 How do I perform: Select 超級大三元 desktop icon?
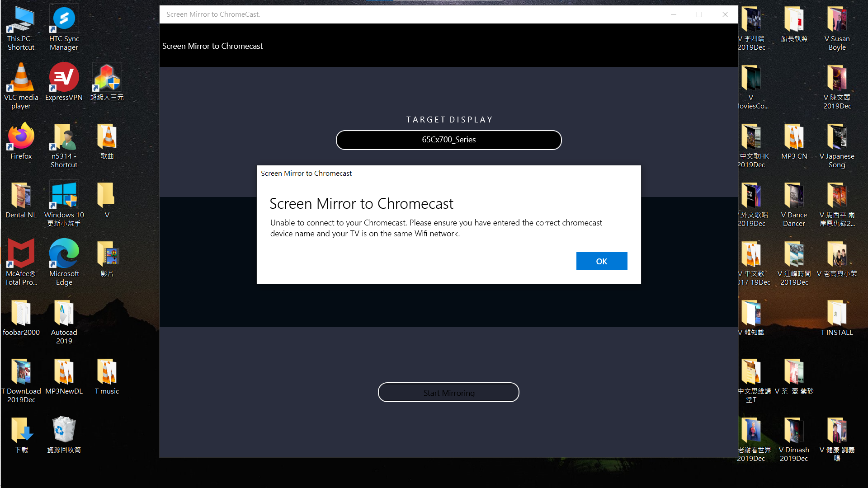(107, 83)
